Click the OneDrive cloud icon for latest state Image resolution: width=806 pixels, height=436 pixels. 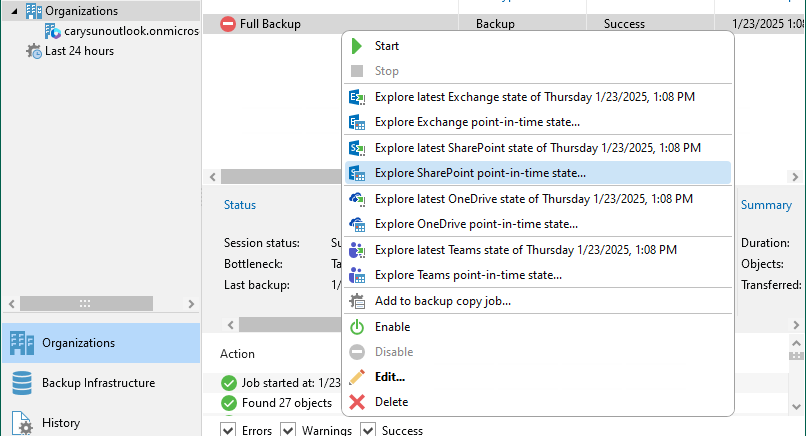tap(357, 199)
